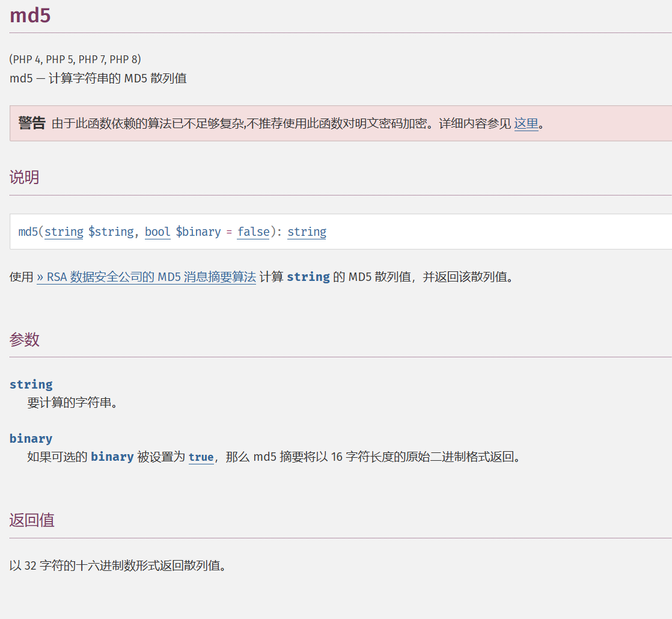The width and height of the screenshot is (672, 619).
Task: Click the string type before $string in signature
Action: pyautogui.click(x=64, y=232)
